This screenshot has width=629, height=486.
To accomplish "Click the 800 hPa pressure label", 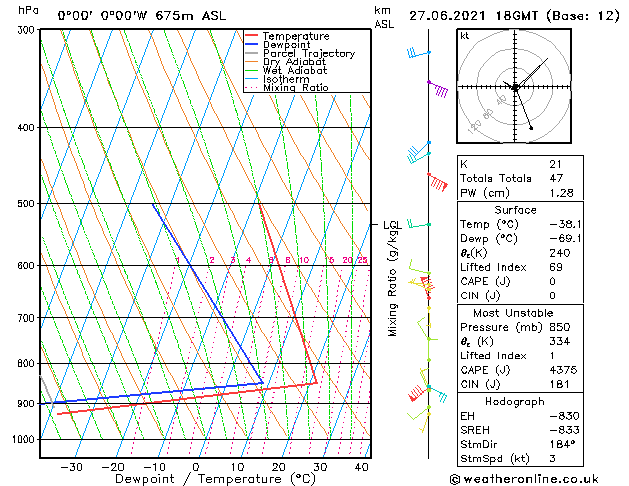I will 28,363.
